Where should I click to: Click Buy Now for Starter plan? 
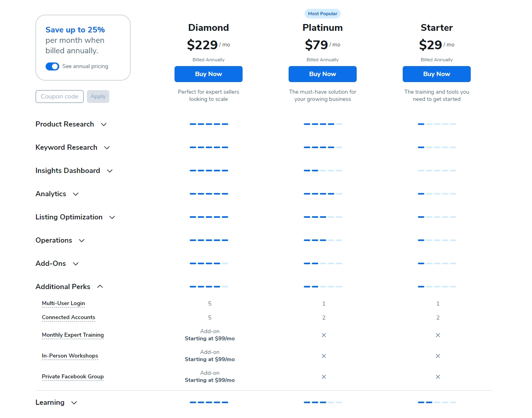437,74
